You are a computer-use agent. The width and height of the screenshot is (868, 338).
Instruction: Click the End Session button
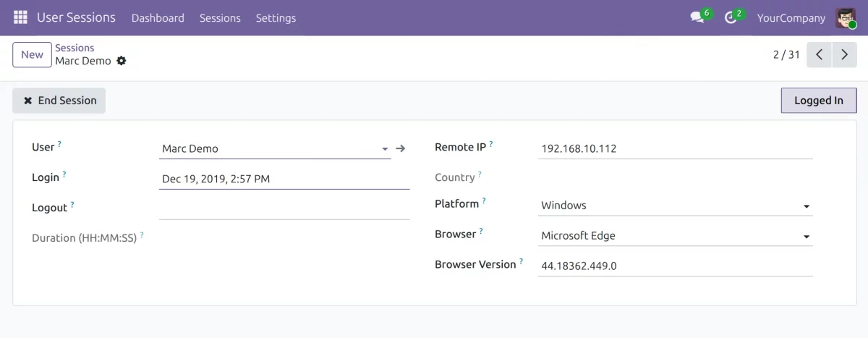point(59,101)
